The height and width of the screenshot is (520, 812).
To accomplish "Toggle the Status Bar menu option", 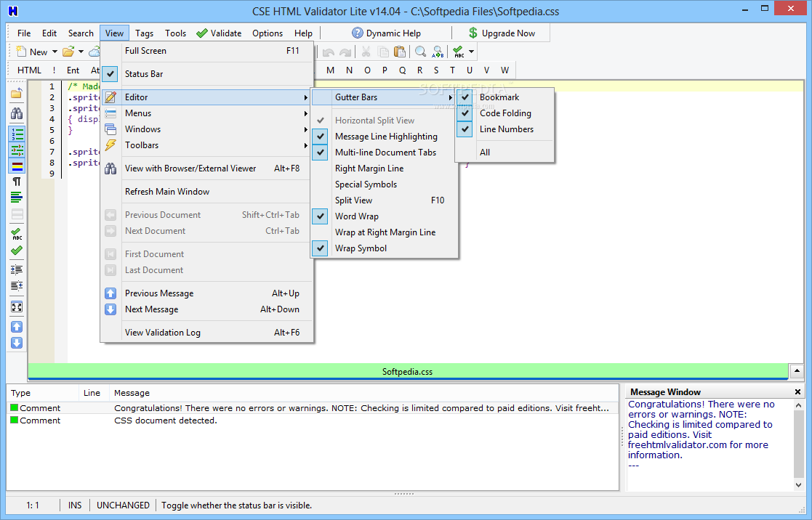I will click(207, 74).
